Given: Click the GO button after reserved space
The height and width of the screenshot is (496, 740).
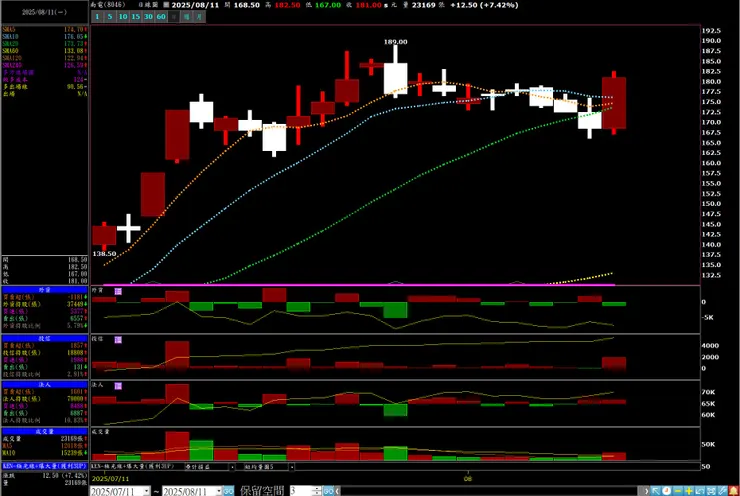Looking at the screenshot, I should click(x=328, y=491).
